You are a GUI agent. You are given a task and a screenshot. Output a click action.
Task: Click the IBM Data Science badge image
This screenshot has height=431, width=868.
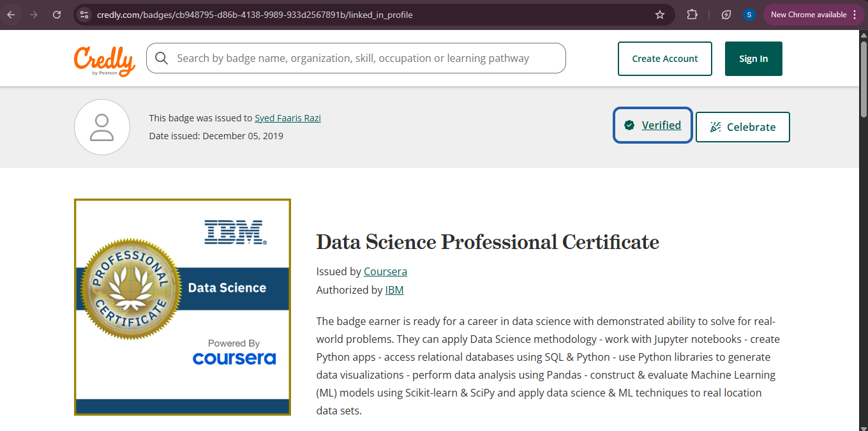pyautogui.click(x=183, y=307)
